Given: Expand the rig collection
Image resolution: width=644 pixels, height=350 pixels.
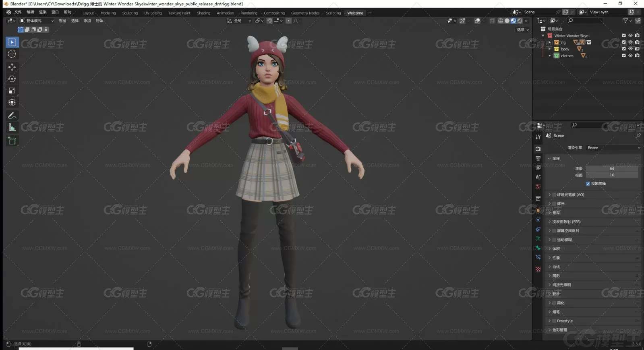Looking at the screenshot, I should click(550, 42).
